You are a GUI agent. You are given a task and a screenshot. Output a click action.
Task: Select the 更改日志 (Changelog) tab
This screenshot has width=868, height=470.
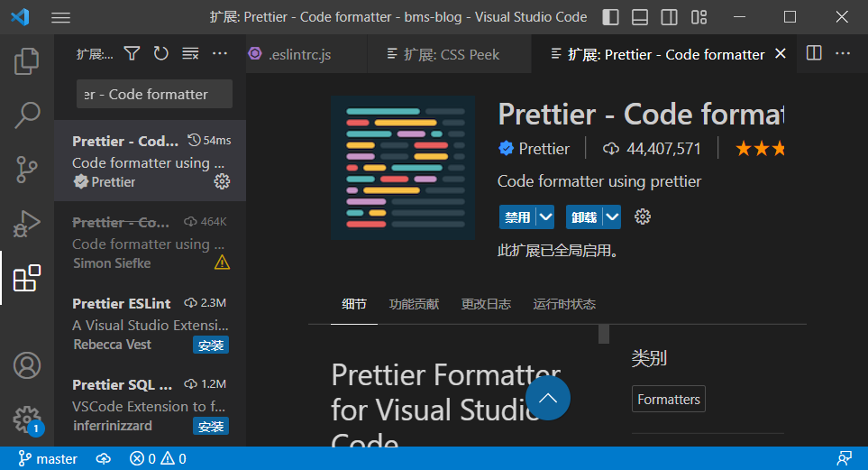coord(486,304)
